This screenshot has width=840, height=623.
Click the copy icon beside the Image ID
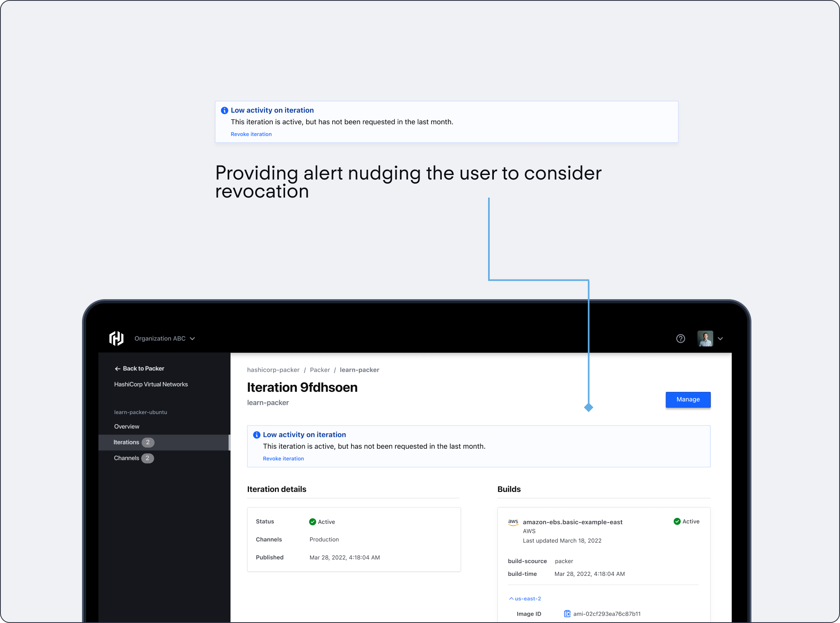coord(567,614)
